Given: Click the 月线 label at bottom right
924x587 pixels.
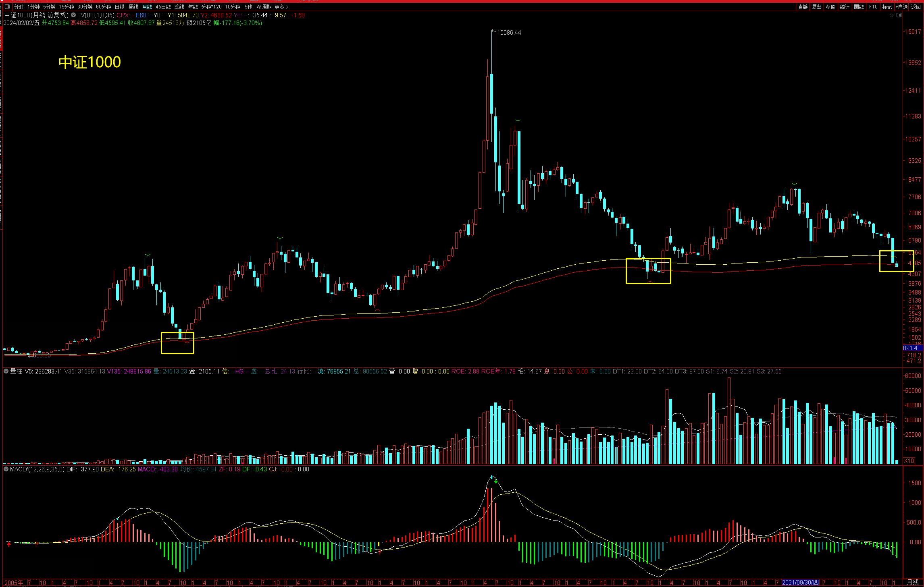Looking at the screenshot, I should coord(913,582).
